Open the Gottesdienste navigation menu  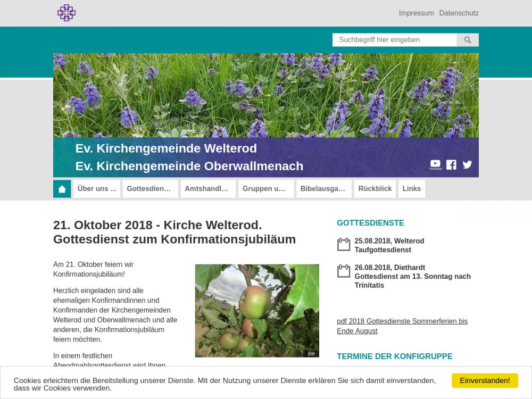[x=150, y=189]
